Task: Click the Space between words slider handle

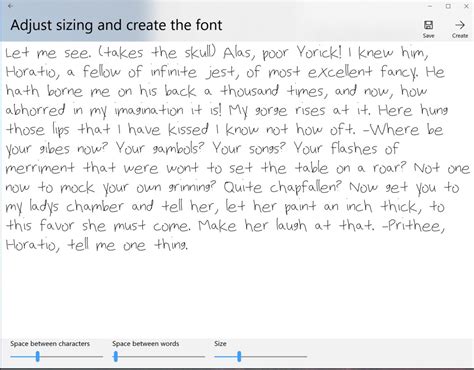Action: [116, 356]
